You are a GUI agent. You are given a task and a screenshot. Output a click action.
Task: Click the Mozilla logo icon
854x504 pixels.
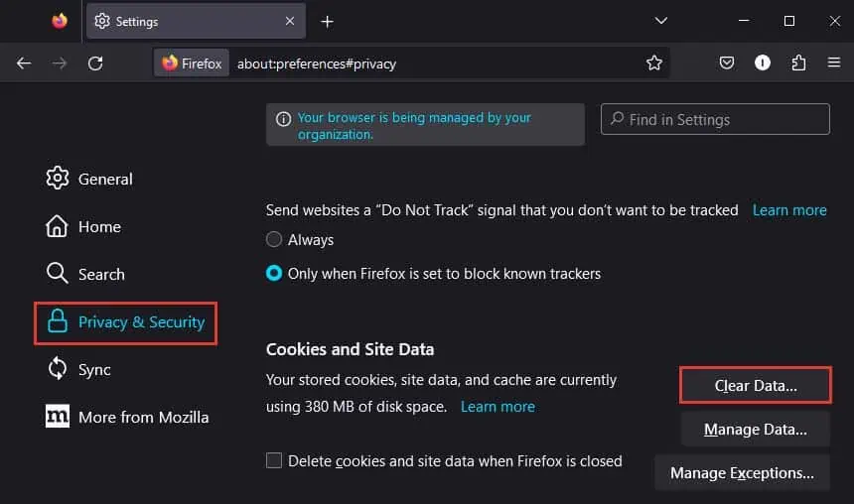point(58,417)
